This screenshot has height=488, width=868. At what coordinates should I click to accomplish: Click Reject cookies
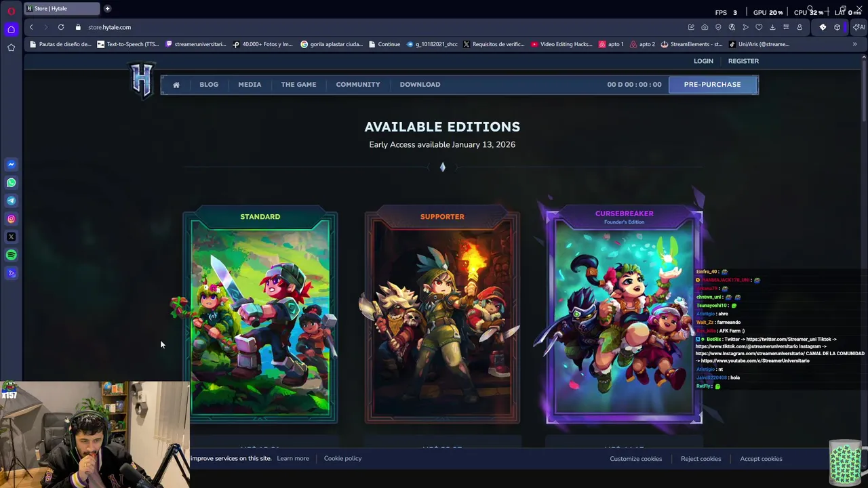click(x=701, y=459)
